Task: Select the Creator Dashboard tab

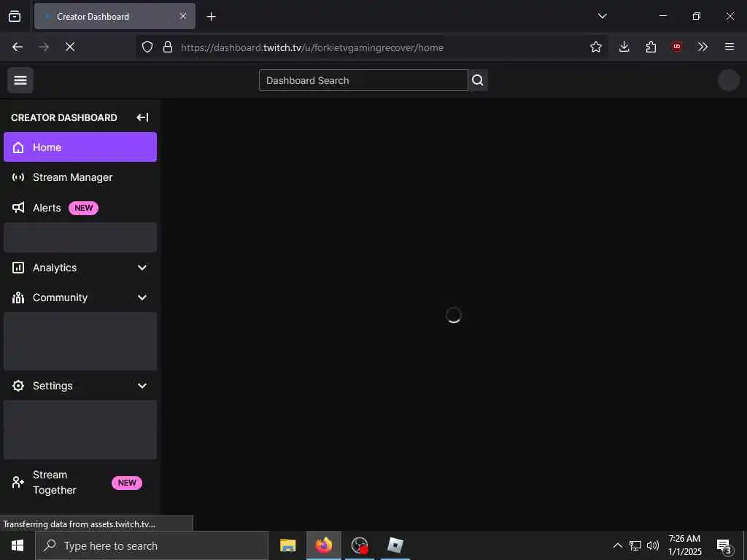Action: pyautogui.click(x=115, y=16)
